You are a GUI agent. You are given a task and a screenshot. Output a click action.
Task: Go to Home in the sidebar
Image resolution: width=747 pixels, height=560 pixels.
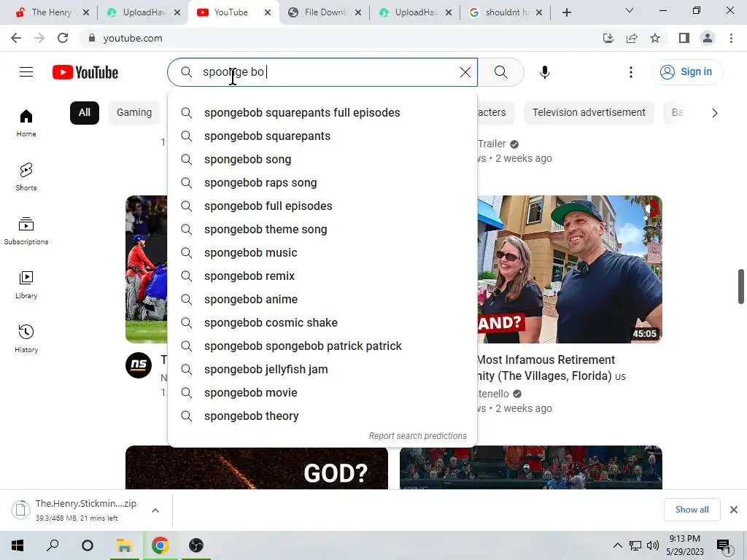coord(26,122)
